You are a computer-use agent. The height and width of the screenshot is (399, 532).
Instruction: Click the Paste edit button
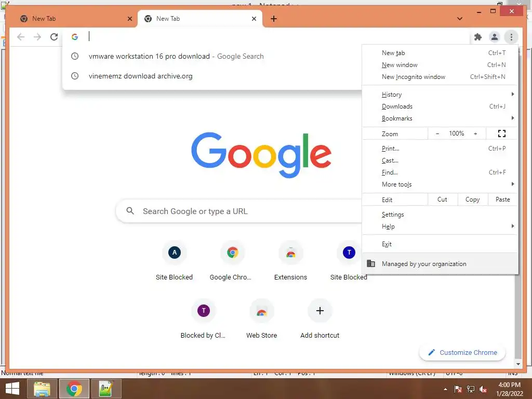(503, 199)
